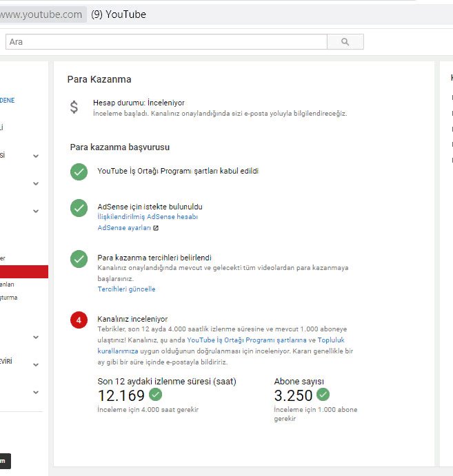Click the Abone sayısı label
The image size is (453, 476).
tap(299, 382)
